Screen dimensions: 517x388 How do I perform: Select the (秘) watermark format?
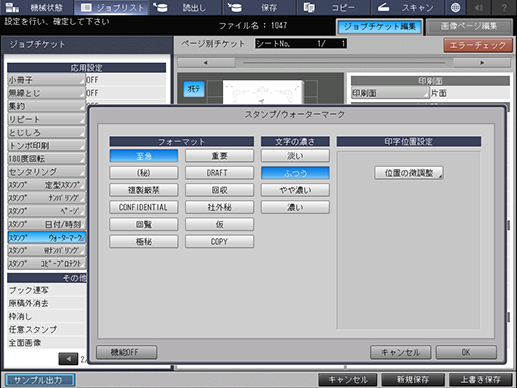coord(144,173)
